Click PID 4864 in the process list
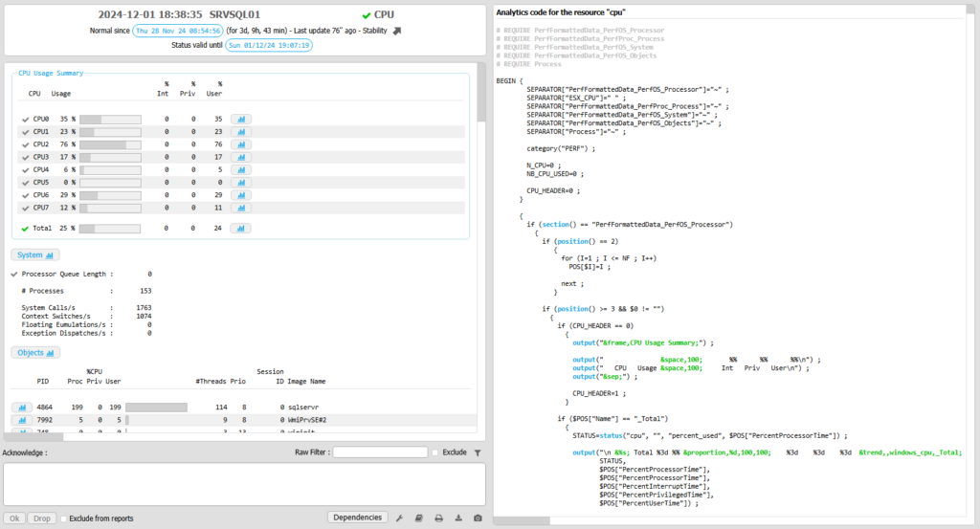The image size is (980, 529). point(44,408)
